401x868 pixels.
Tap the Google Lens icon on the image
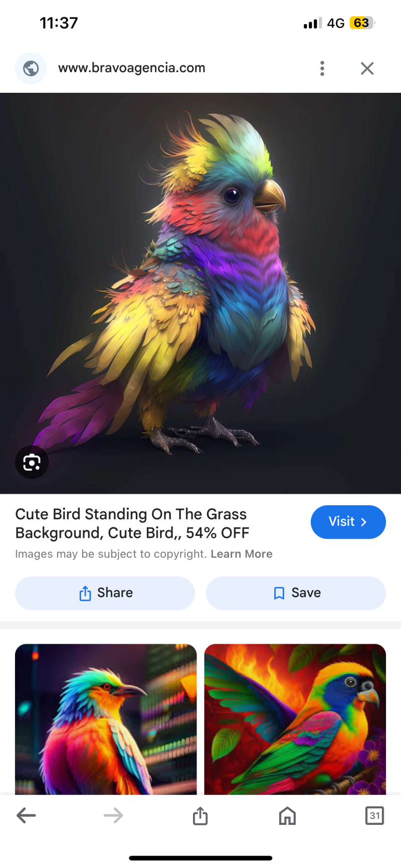pyautogui.click(x=32, y=462)
